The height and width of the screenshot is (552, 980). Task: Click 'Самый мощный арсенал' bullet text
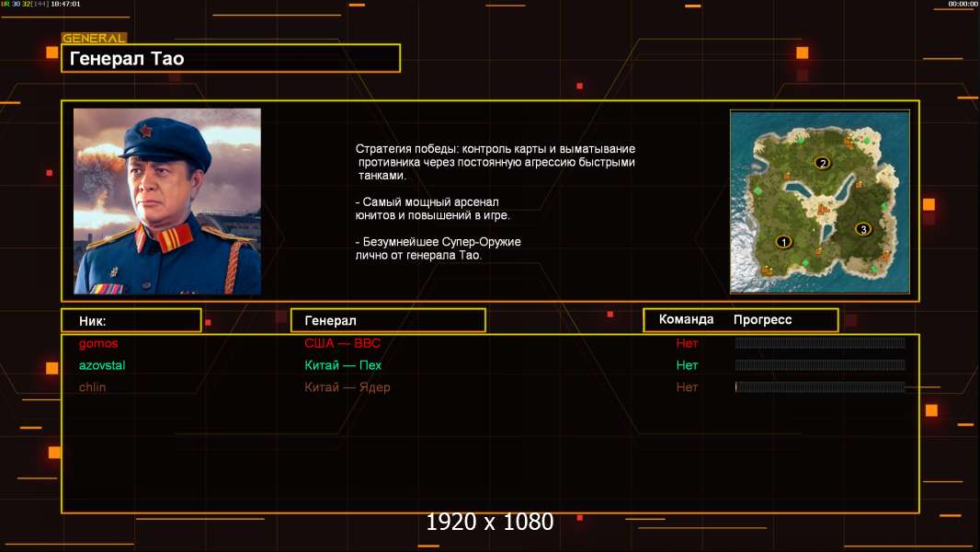tap(432, 209)
